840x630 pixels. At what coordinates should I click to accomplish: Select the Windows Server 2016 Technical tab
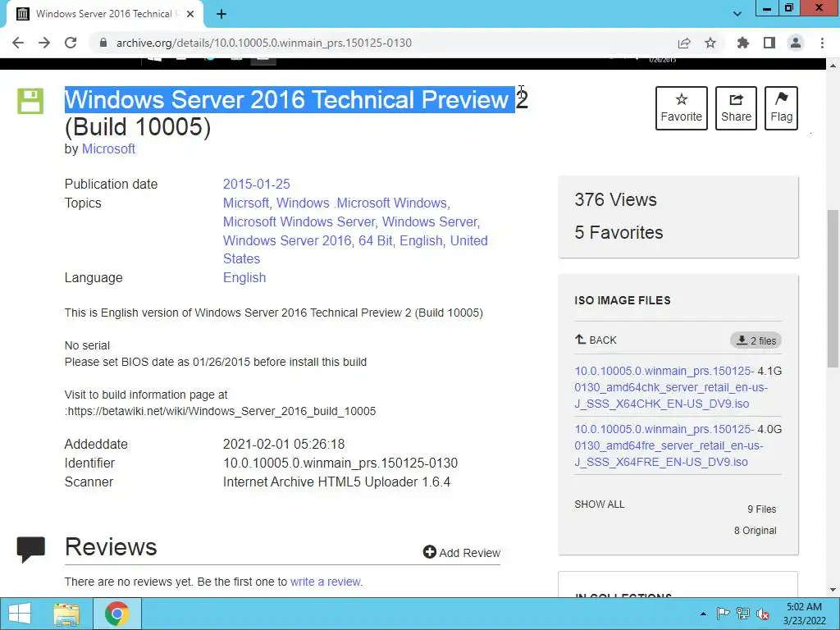point(104,15)
